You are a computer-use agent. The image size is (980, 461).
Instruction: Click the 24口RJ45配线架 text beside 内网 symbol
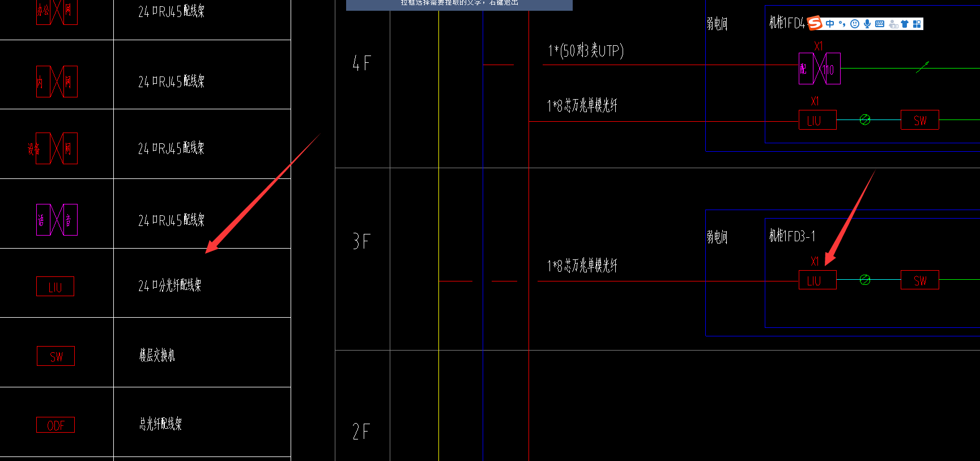(x=171, y=82)
